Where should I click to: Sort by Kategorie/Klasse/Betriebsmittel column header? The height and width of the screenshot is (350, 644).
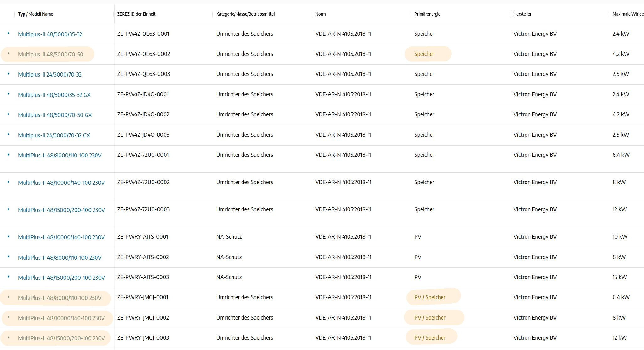pos(245,14)
